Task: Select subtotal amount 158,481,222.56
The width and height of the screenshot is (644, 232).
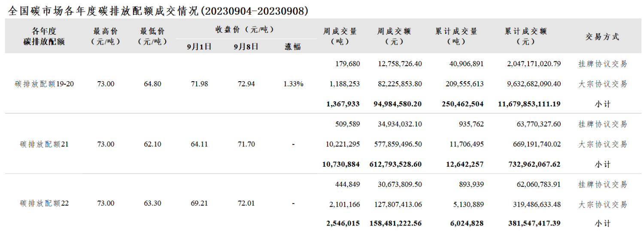Action: point(396,223)
